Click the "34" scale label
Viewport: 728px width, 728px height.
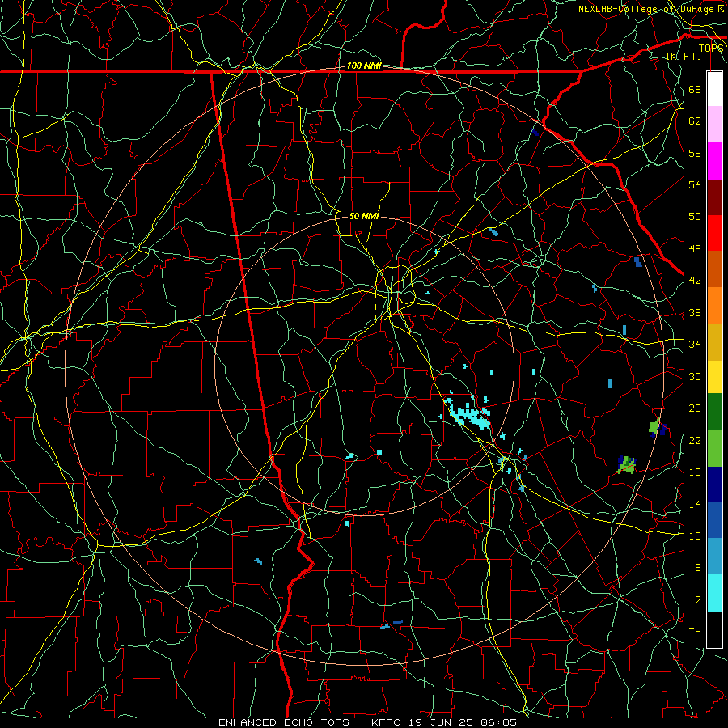pos(695,345)
